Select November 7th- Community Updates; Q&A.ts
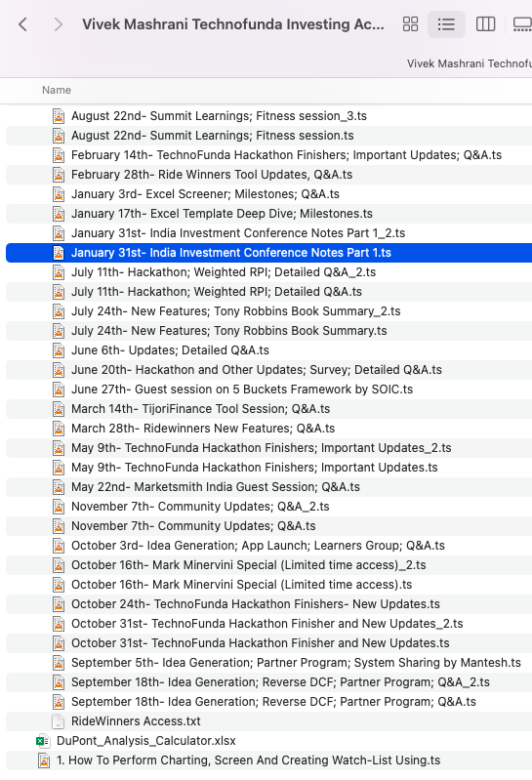Viewport: 532px width, 780px height. 193,526
